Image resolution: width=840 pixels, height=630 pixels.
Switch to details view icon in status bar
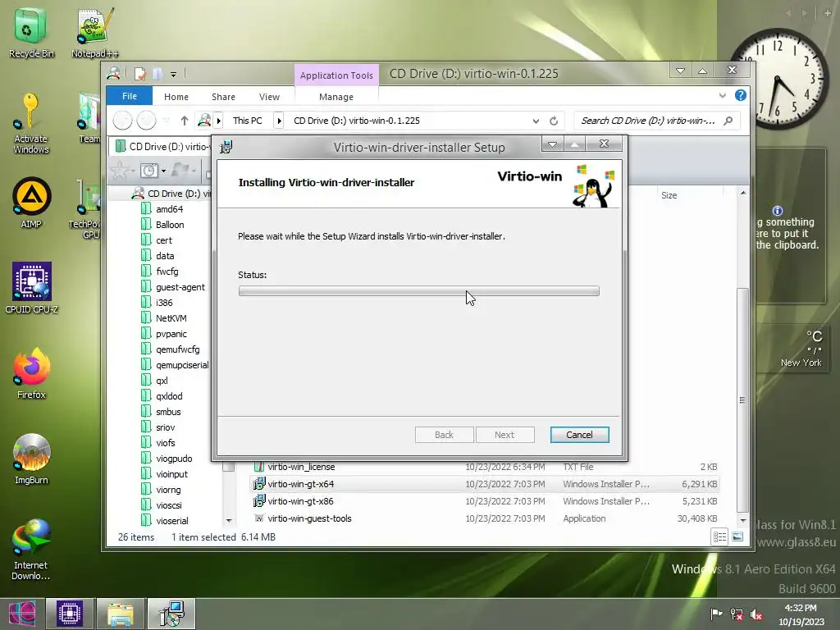(x=719, y=536)
